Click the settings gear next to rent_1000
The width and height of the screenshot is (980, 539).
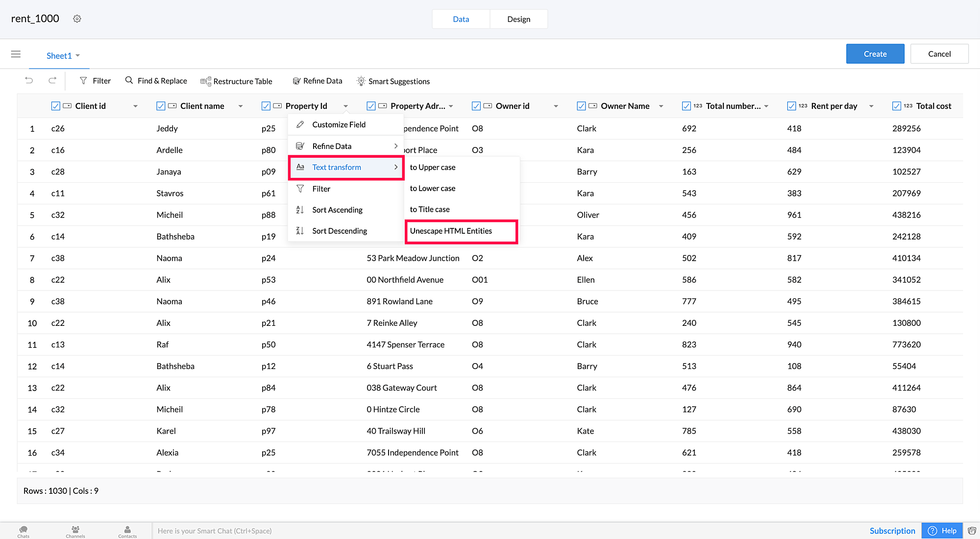pos(77,19)
